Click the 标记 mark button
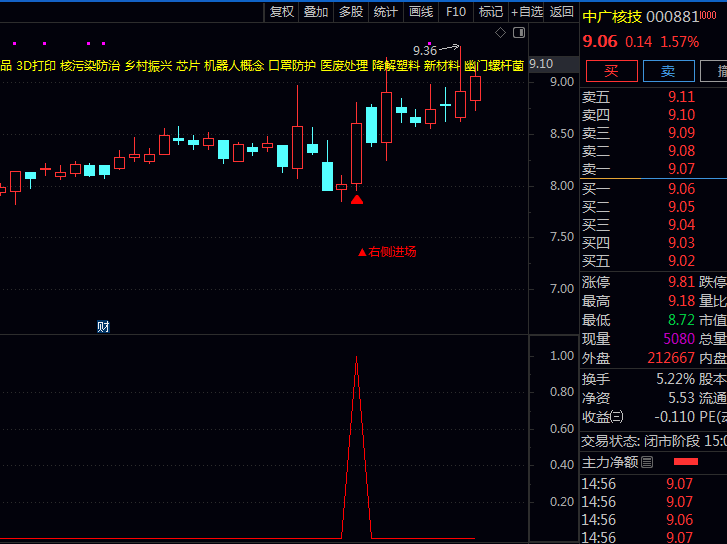 [x=491, y=12]
